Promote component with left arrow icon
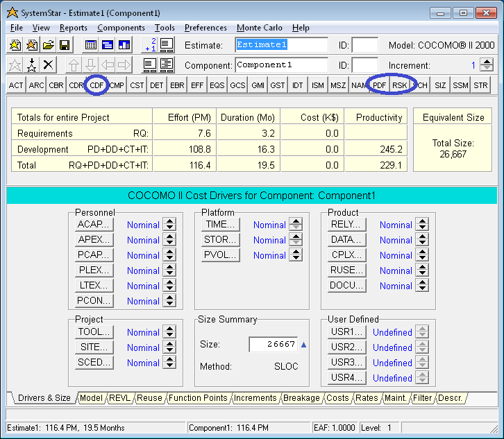 point(108,65)
